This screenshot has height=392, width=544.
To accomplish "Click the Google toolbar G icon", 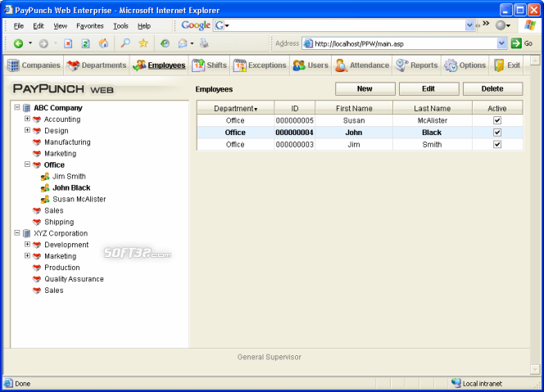I will coord(220,25).
